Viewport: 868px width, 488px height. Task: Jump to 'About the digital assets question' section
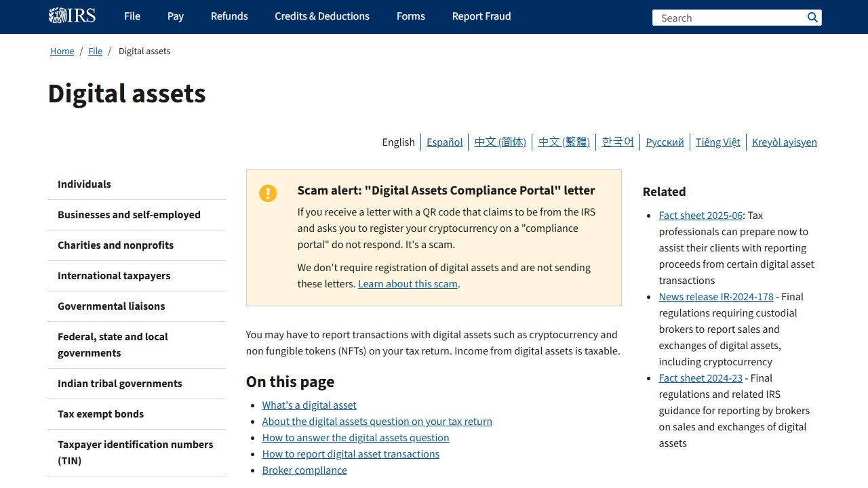pyautogui.click(x=377, y=422)
